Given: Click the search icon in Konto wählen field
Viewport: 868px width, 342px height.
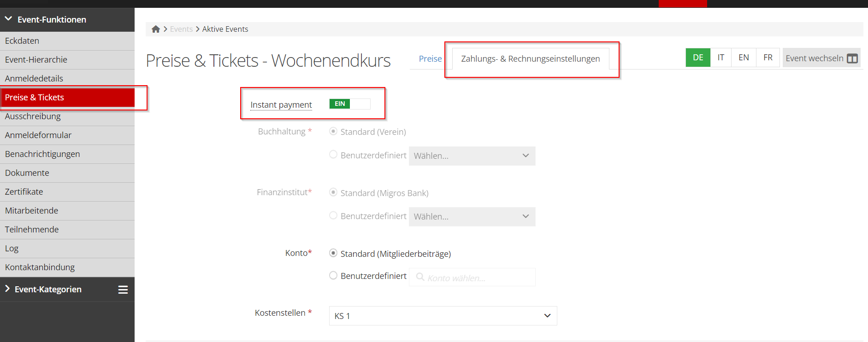Looking at the screenshot, I should [x=420, y=277].
